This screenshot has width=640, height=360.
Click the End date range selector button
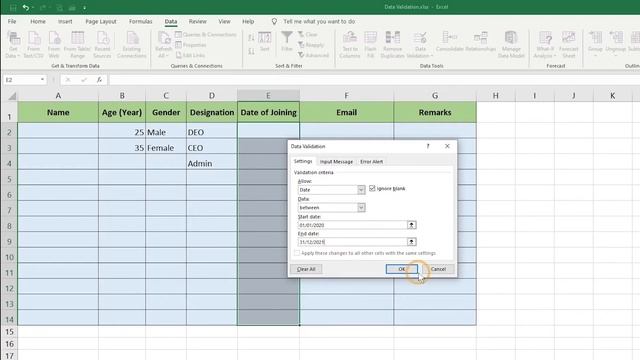(411, 242)
